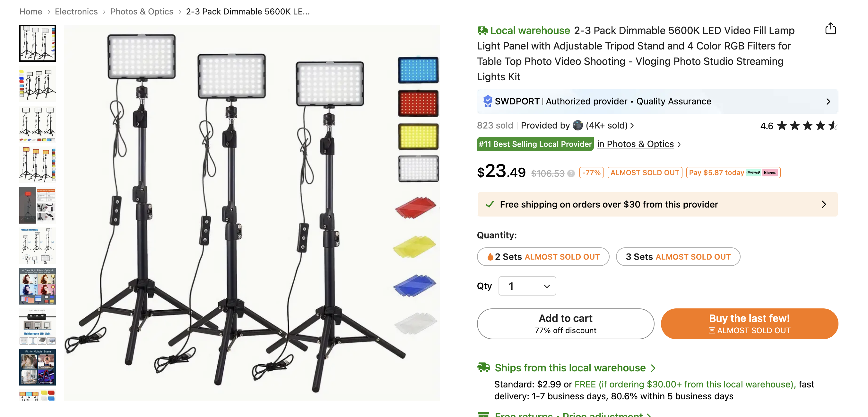Click the green Local warehouse icon
Screen dimensions: 868x417
tap(482, 31)
